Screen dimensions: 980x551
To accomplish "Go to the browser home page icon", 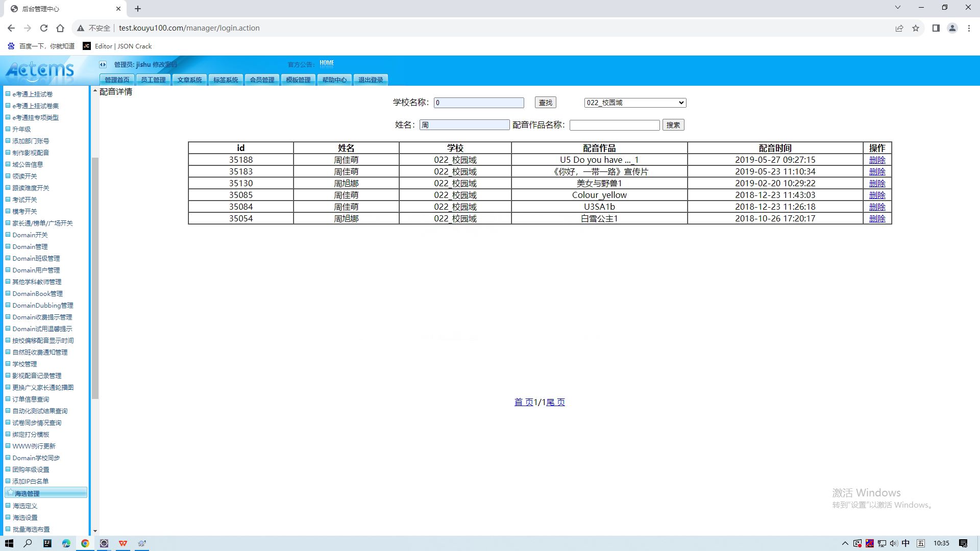I will (60, 28).
